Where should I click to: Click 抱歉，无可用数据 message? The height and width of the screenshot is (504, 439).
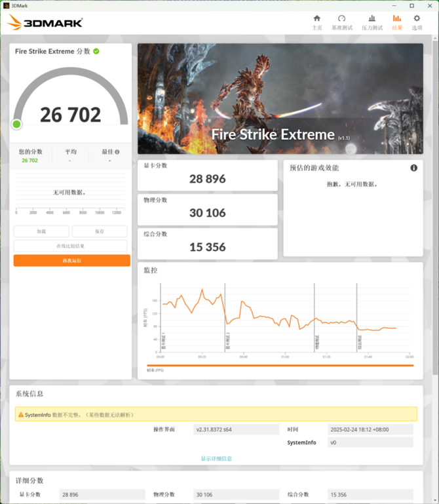(353, 184)
